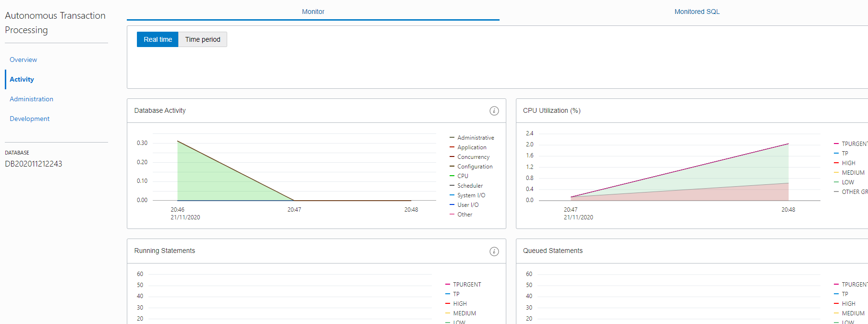Select Activity in the sidebar
This screenshot has height=324, width=868.
22,79
